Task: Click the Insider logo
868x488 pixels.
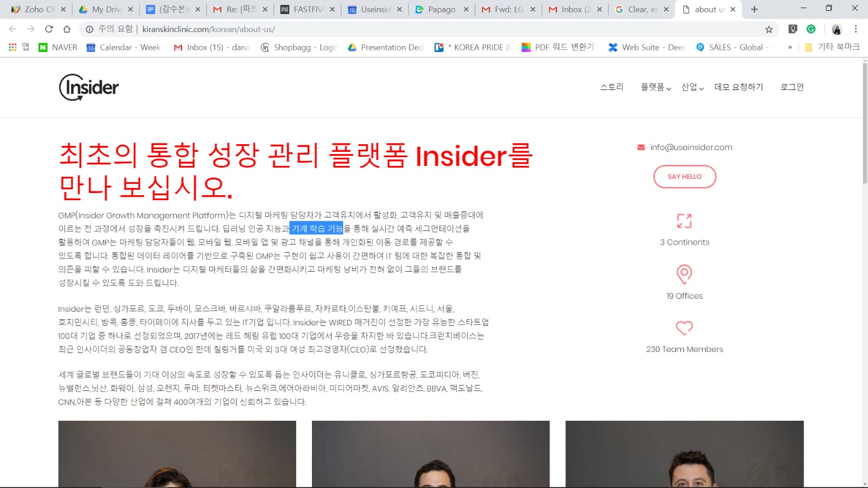Action: point(89,87)
